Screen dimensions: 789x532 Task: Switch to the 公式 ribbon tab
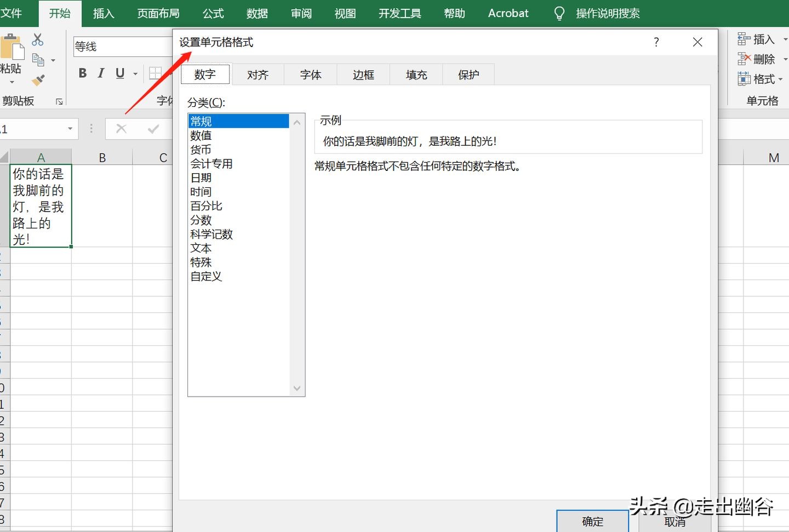pyautogui.click(x=213, y=13)
